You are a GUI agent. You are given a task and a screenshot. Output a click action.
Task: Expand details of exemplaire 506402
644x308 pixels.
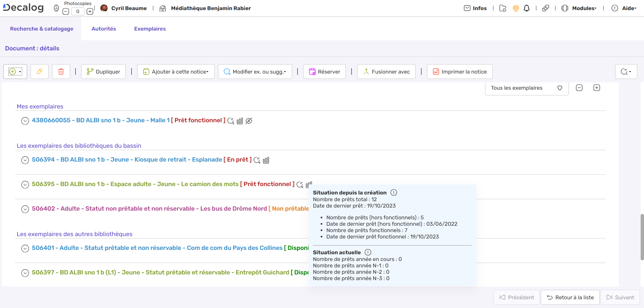(x=25, y=209)
